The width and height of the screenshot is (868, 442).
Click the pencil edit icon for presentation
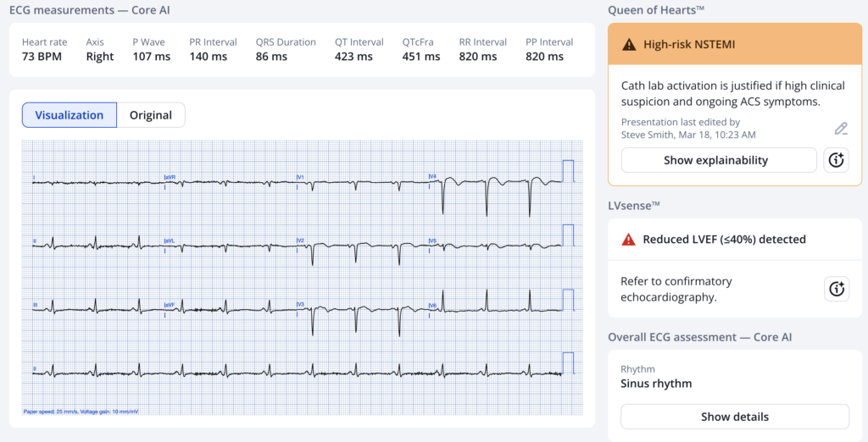coord(840,129)
